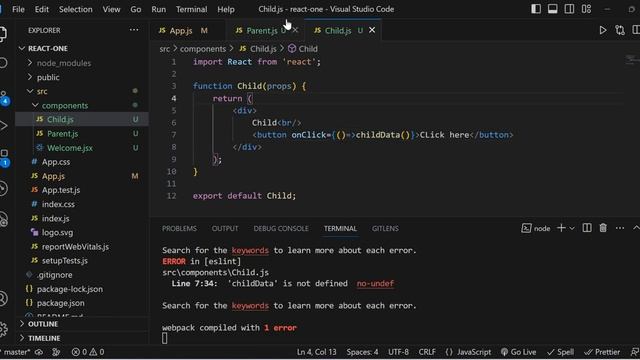
Task: Click no-undef rule link in terminal
Action: (375, 284)
